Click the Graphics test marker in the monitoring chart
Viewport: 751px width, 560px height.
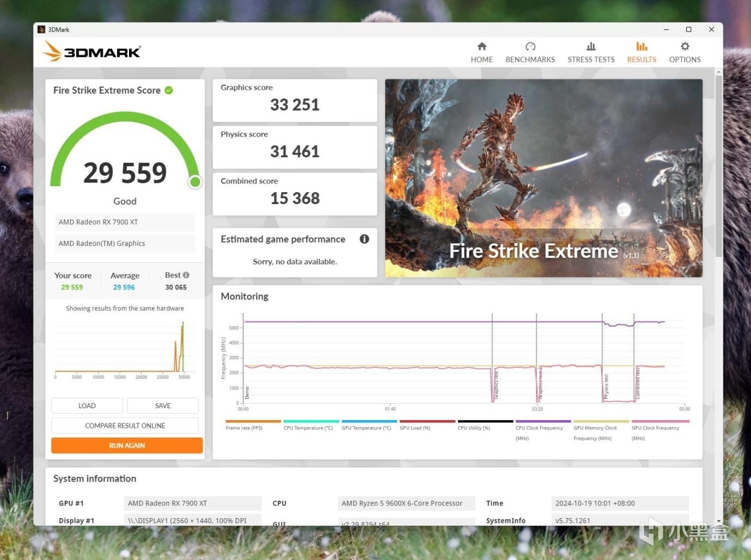496,385
